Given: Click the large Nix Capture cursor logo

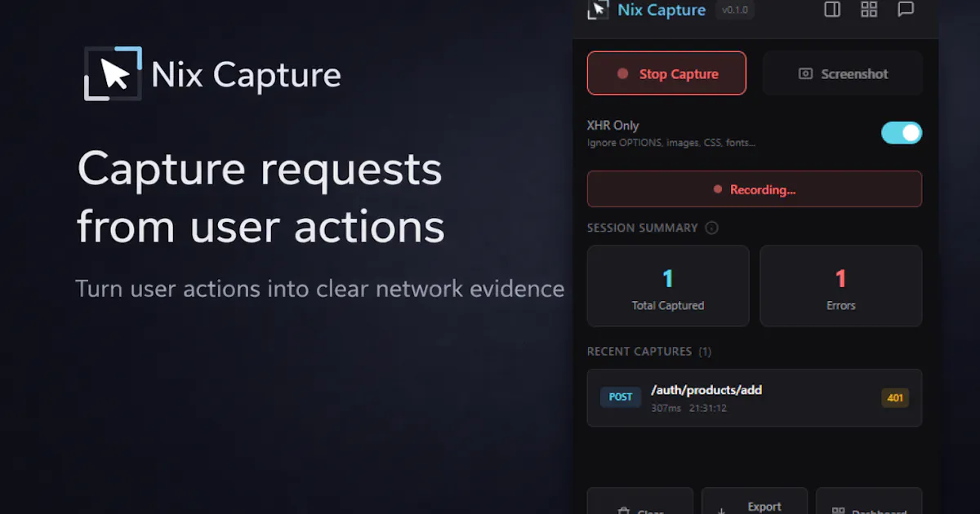Looking at the screenshot, I should [x=113, y=73].
